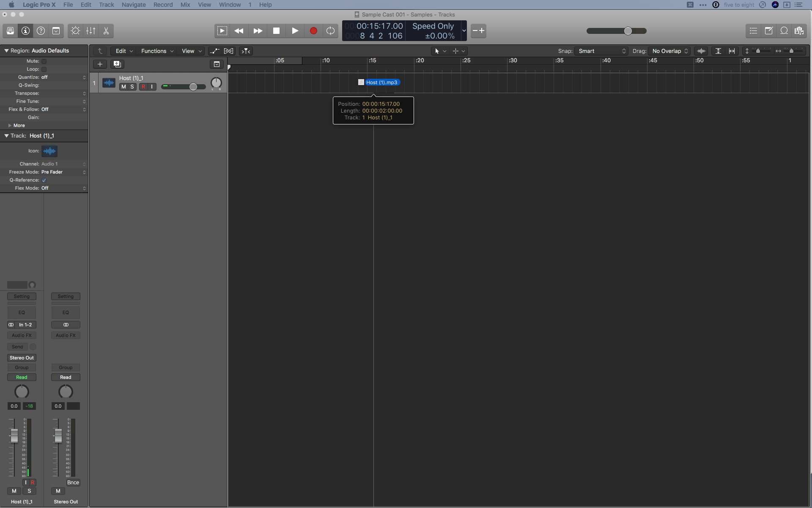Fast forward the playhead
The image size is (812, 508).
click(258, 31)
